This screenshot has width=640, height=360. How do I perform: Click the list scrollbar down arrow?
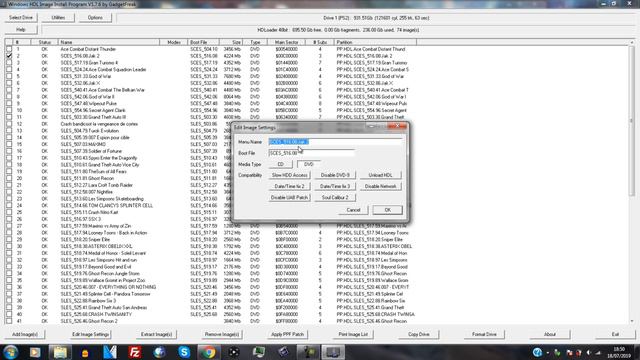tap(632, 321)
